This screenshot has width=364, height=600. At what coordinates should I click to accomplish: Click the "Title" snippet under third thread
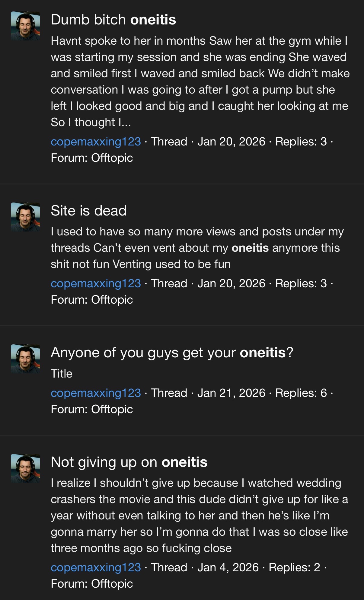(62, 374)
